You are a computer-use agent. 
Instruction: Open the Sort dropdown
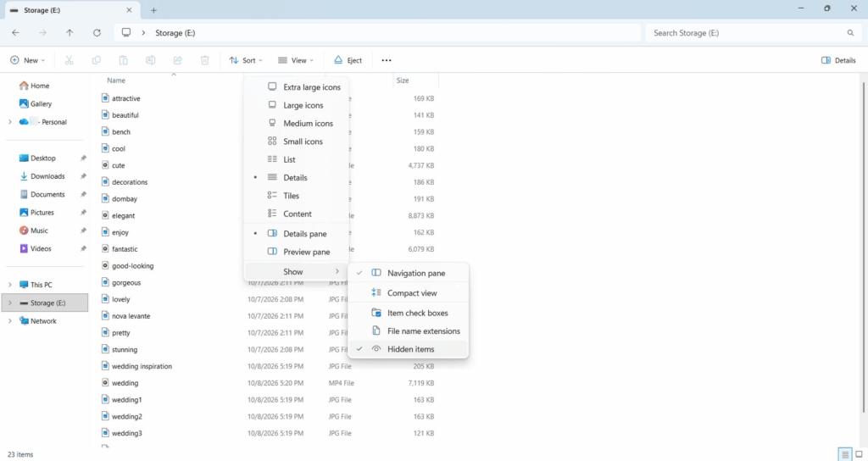click(246, 60)
